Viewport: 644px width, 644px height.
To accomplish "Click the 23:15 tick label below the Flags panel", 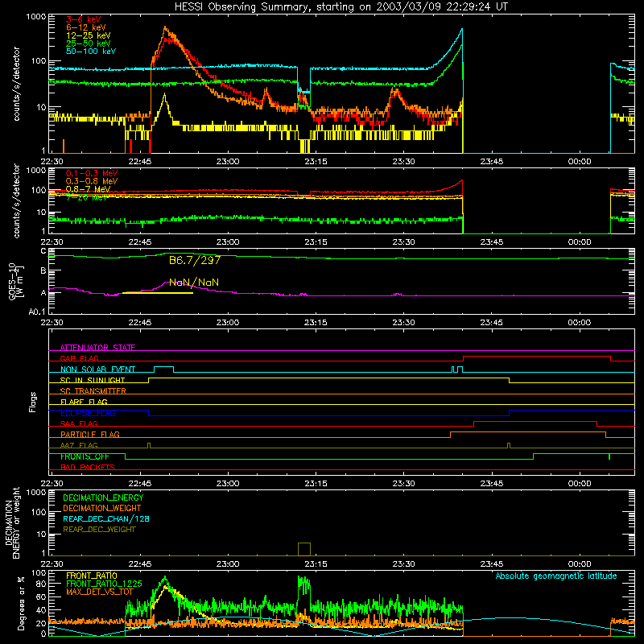I will (x=316, y=484).
